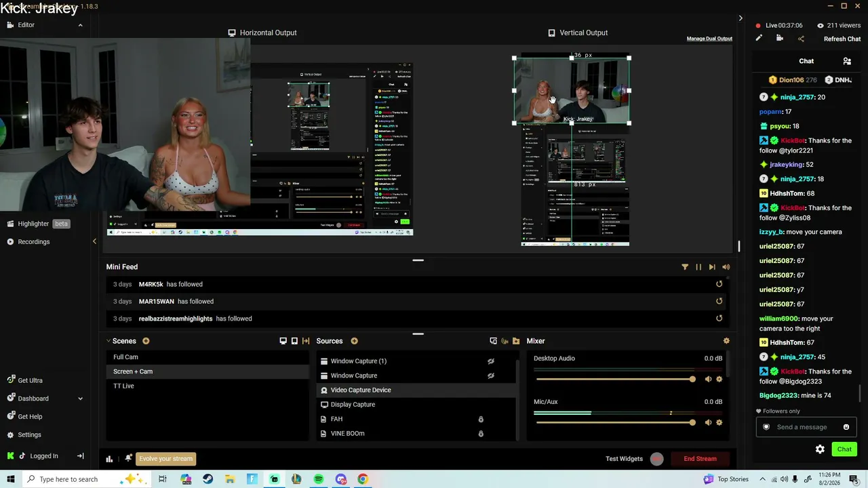Open Steam from the Windows taskbar
868x488 pixels.
[208, 479]
